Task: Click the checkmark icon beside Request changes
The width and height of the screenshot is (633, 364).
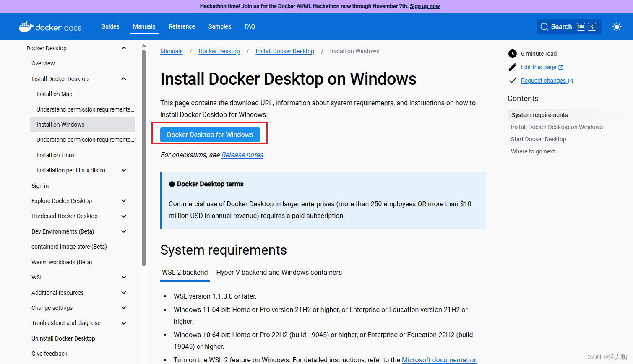Action: pos(513,81)
